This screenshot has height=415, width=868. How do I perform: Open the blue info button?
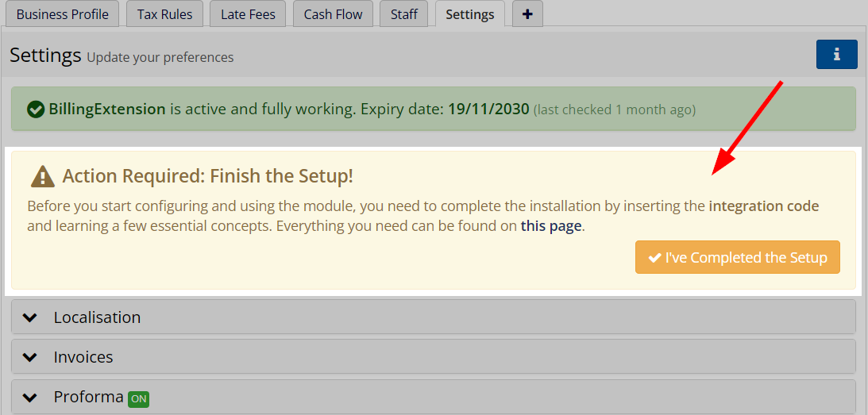click(x=836, y=54)
